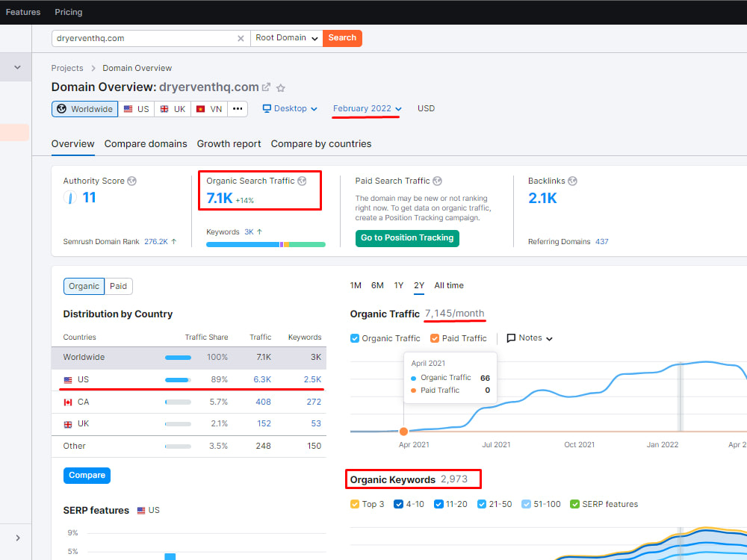Image resolution: width=747 pixels, height=560 pixels.
Task: Open February 2022 date dropdown
Action: tap(367, 108)
